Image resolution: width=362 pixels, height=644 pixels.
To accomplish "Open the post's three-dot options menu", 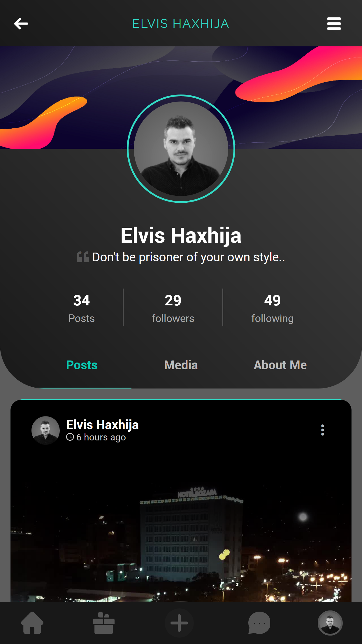I will 322,430.
